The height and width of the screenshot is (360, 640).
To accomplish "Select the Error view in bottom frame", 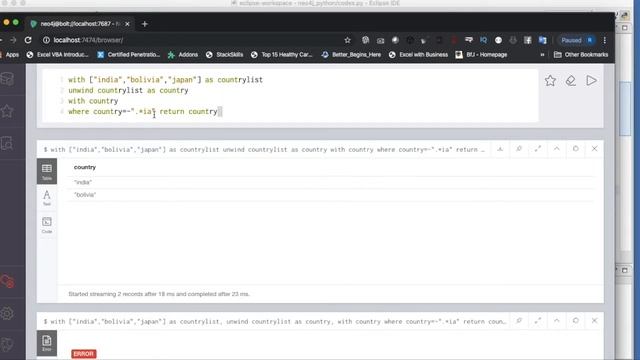I will tap(47, 343).
